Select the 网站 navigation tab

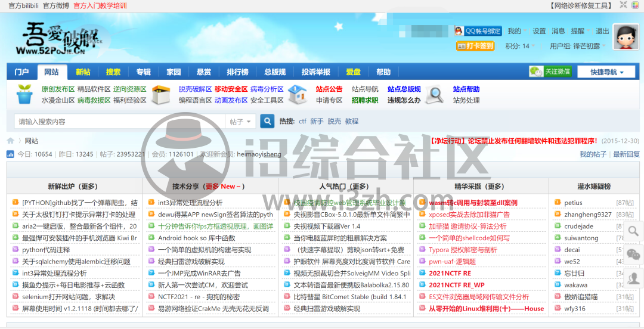[51, 72]
